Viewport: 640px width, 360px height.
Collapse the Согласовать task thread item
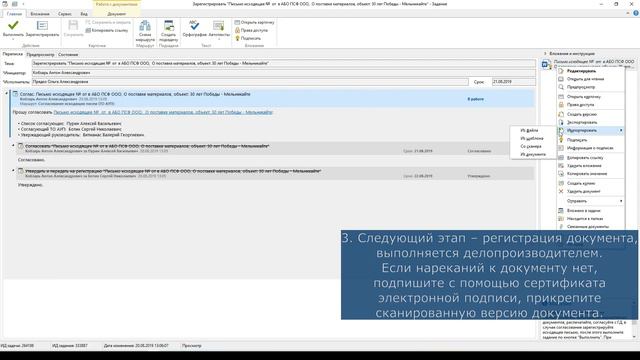(x=13, y=146)
